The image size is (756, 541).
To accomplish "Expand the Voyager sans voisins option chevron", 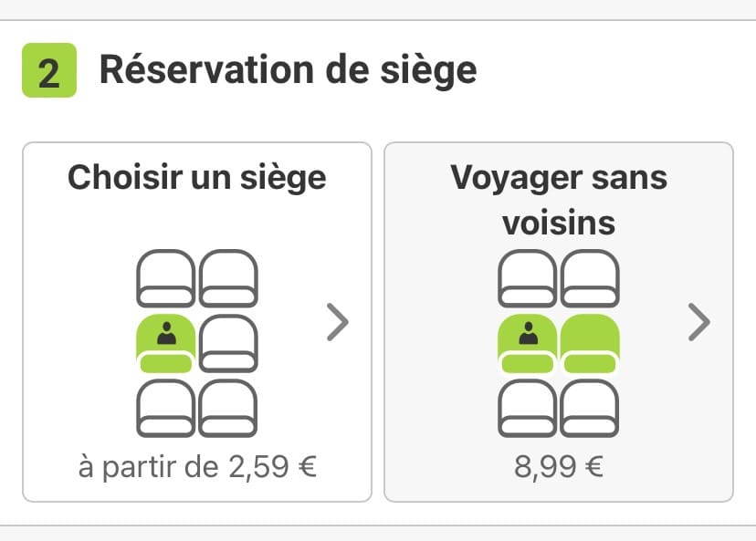I will click(x=698, y=321).
